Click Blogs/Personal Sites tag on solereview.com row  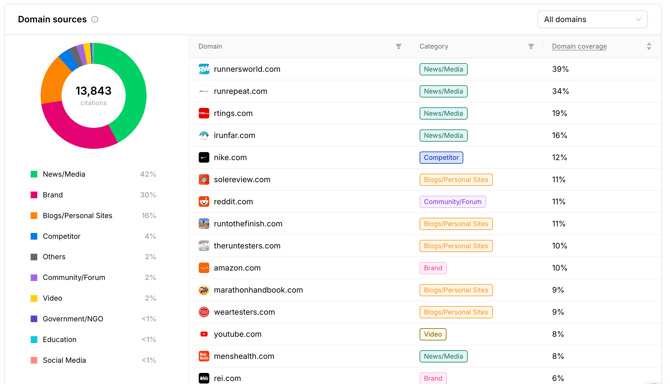456,179
